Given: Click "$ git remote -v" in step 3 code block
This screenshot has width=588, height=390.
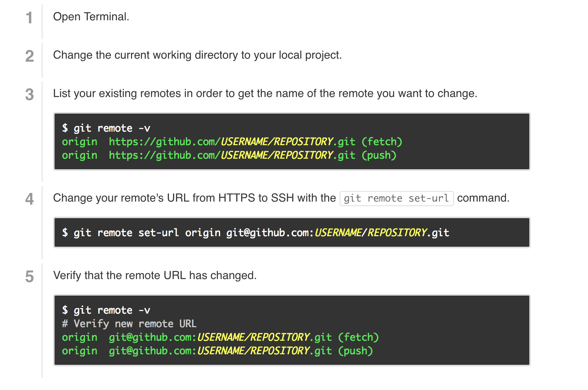Looking at the screenshot, I should [x=106, y=128].
